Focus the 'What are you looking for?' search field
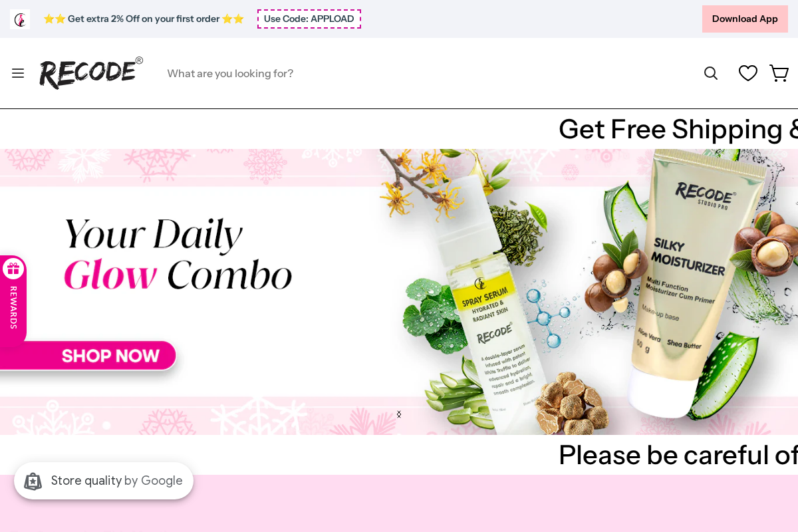Viewport: 798px width, 532px height. coord(426,73)
